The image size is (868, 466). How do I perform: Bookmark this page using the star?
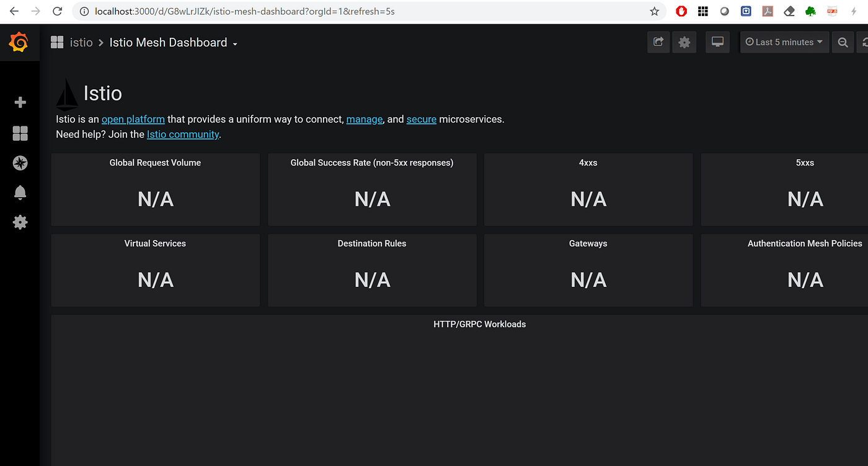tap(654, 11)
